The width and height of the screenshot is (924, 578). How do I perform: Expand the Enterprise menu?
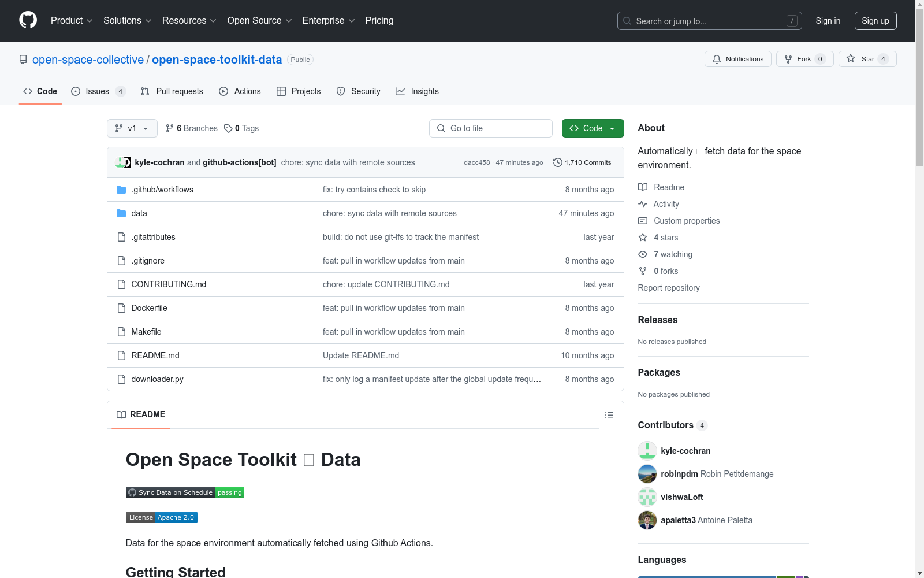[329, 21]
